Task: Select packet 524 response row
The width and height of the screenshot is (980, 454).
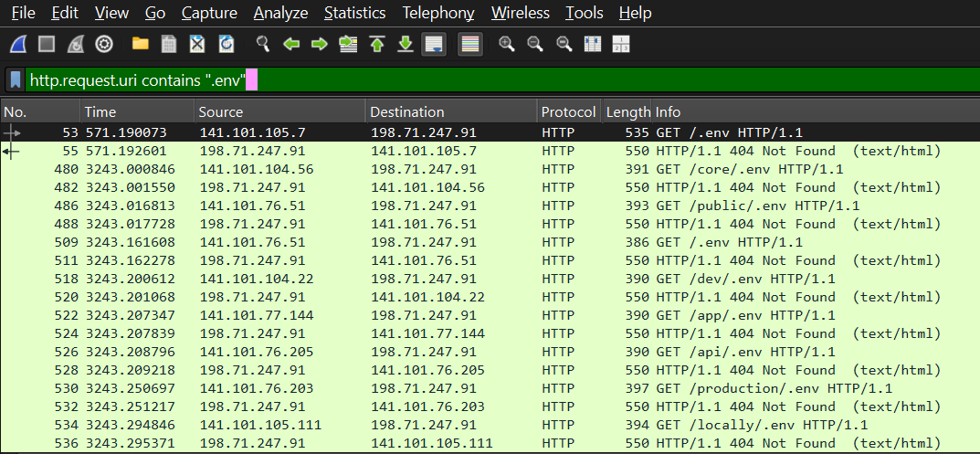Action: click(490, 333)
